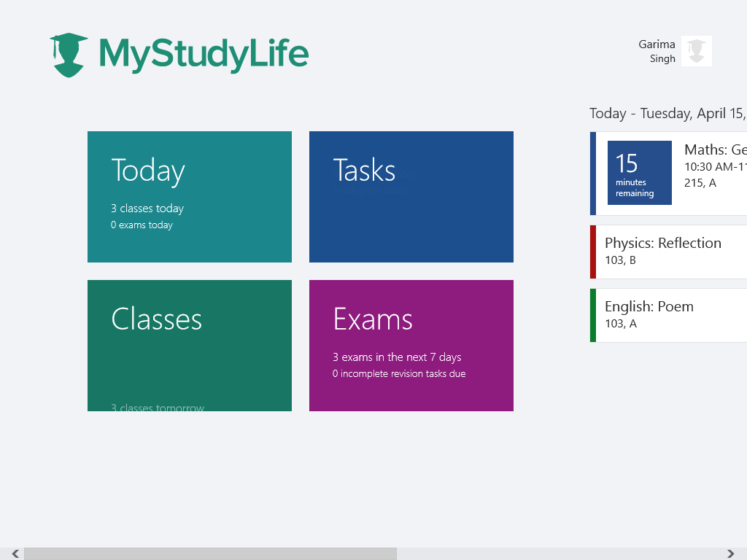
Task: Click the MyStudyLife title text
Action: pyautogui.click(x=204, y=55)
